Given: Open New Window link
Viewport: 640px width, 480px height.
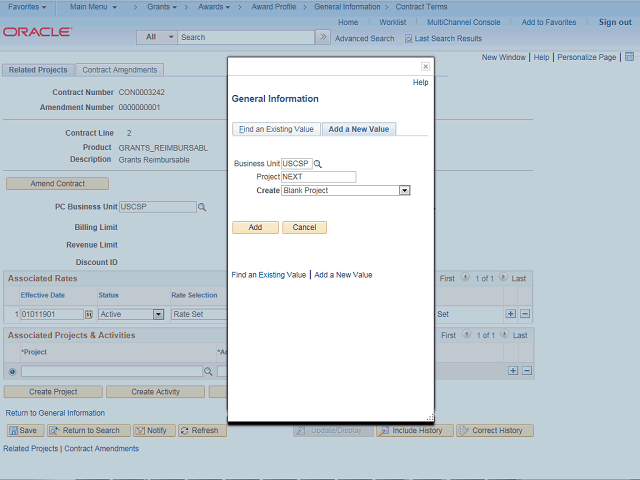Looking at the screenshot, I should (504, 57).
